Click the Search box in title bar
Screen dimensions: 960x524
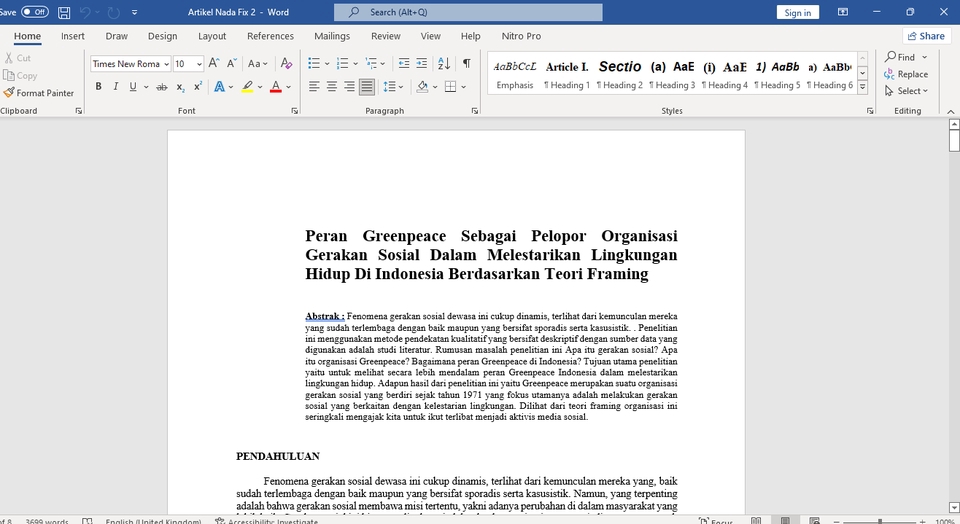(x=468, y=12)
